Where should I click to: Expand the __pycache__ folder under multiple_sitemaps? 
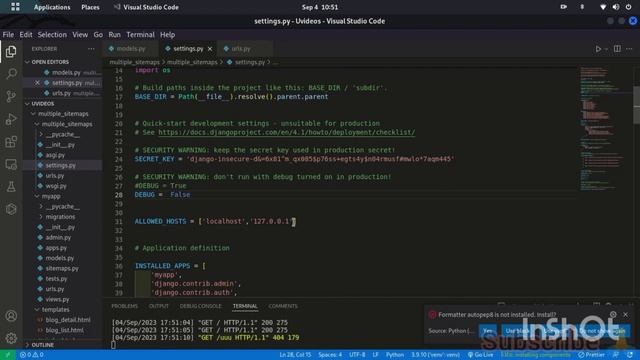pos(62,134)
